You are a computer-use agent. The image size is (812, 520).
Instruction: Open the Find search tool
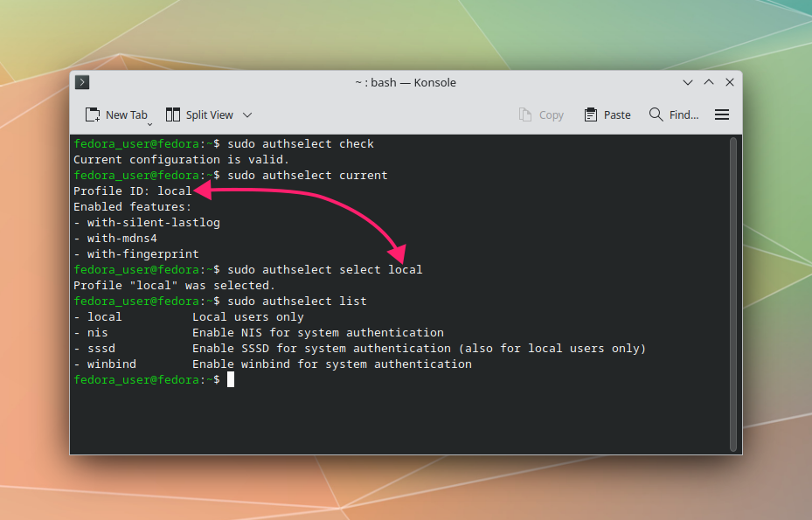click(674, 115)
